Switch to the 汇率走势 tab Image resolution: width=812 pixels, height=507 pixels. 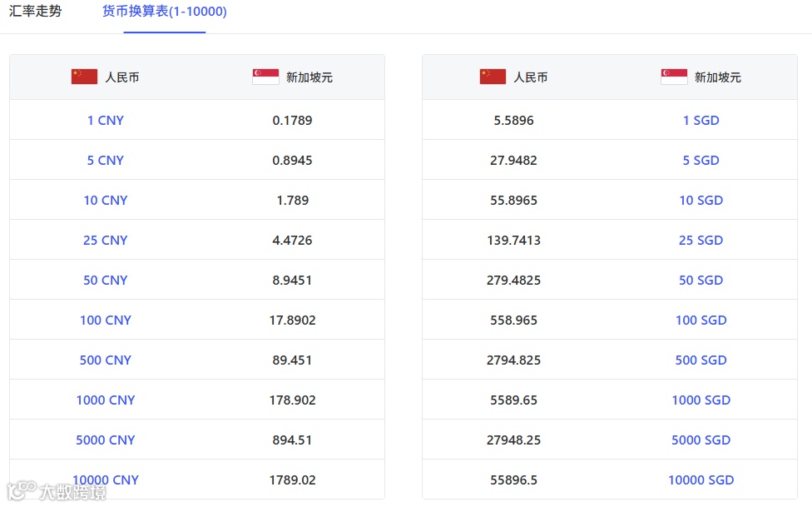pos(35,11)
